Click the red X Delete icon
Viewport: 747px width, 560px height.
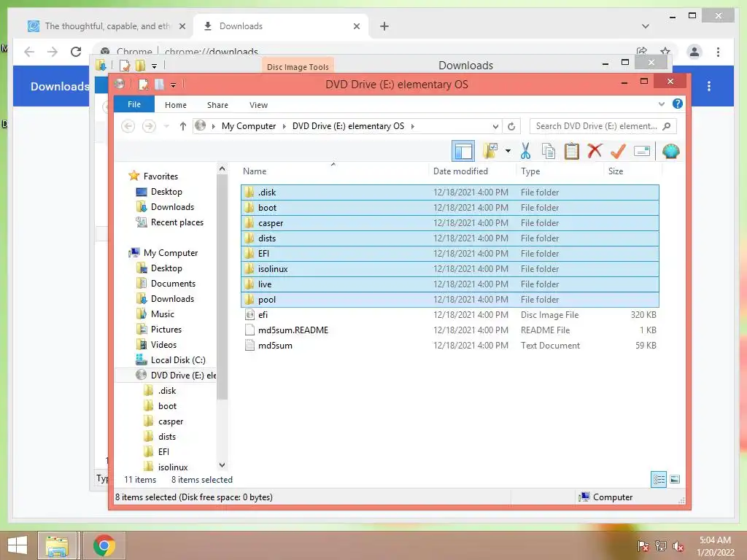(x=595, y=152)
